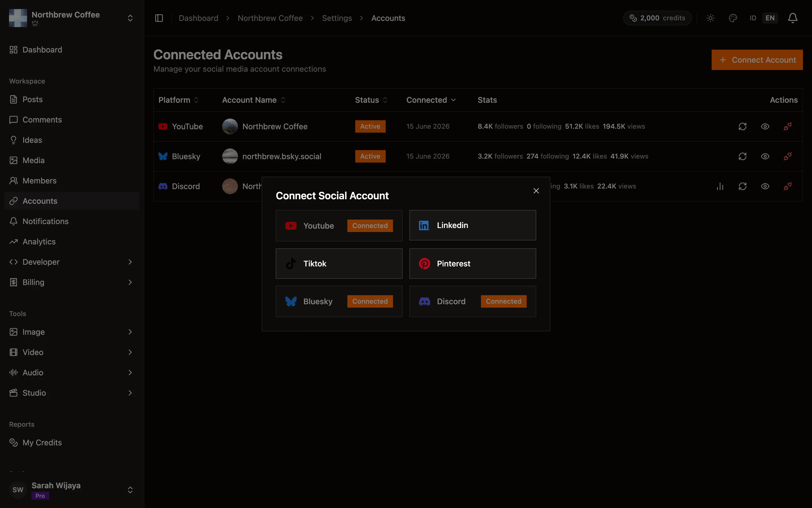The image size is (812, 508).
Task: Refresh the Discord account row
Action: coord(743,186)
